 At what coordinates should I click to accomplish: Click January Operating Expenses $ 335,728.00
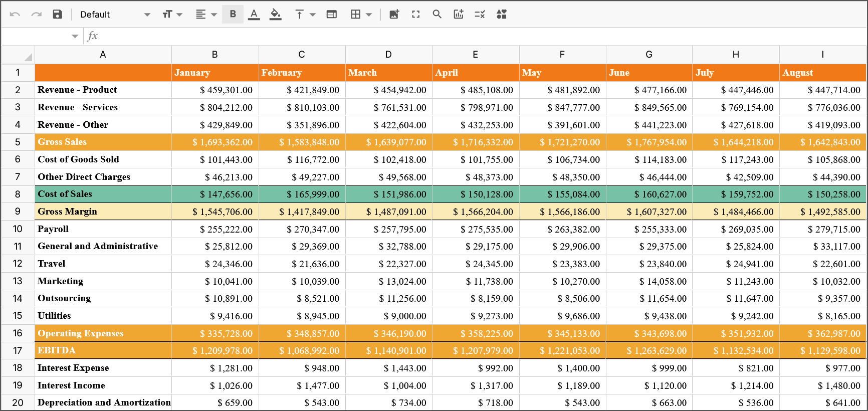tap(215, 333)
